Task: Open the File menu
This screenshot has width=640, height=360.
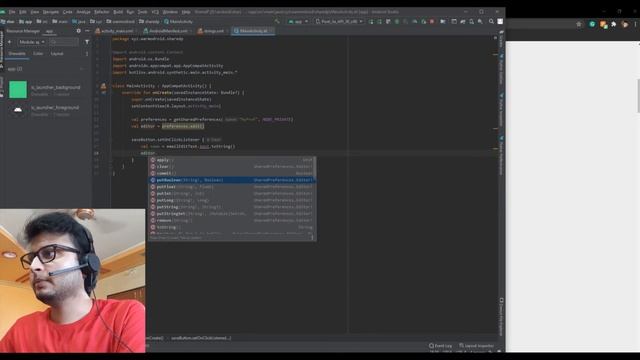Action: pos(12,12)
